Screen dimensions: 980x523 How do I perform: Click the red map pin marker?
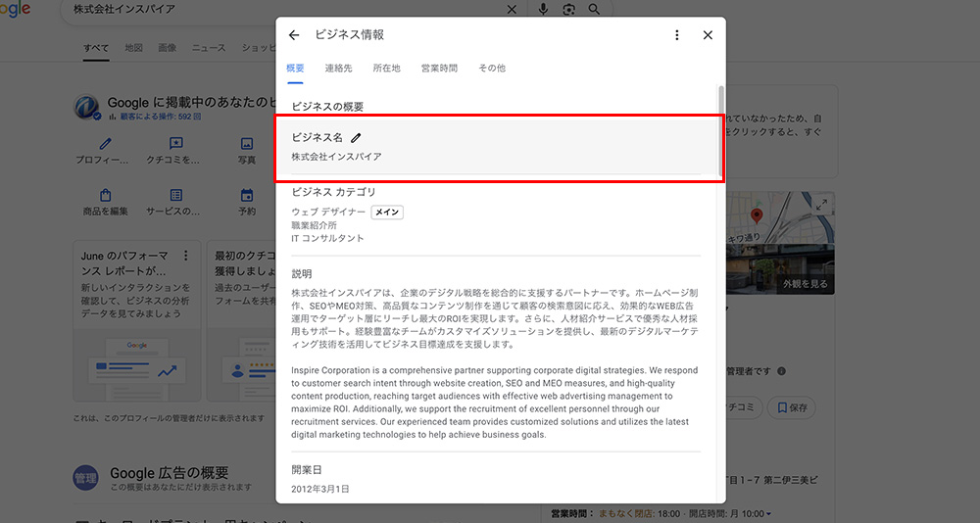tap(757, 216)
